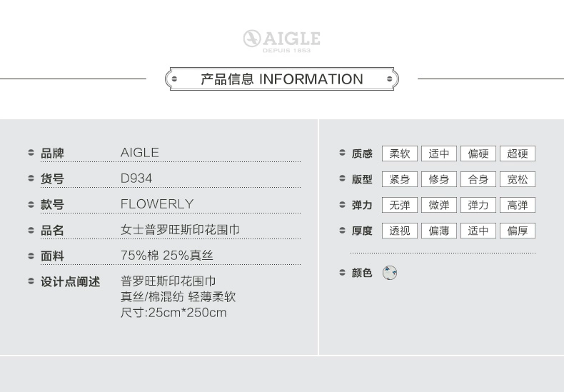Image resolution: width=564 pixels, height=392 pixels.
Task: Click the 产品信息 INFORMATION header
Action: coord(281,79)
